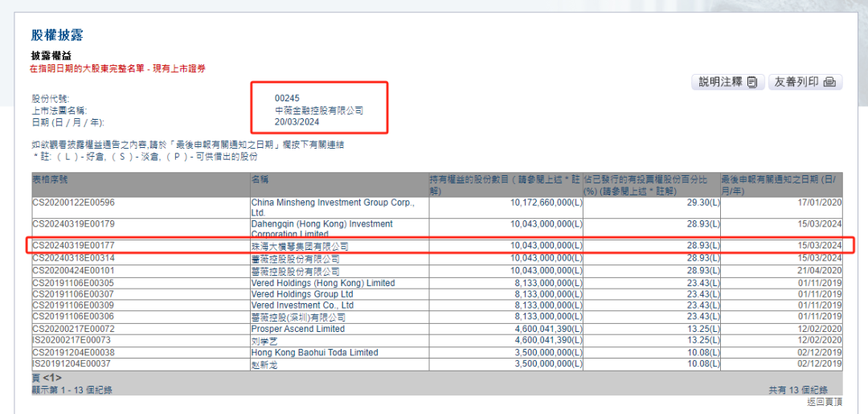Select page number 1 in the pager
This screenshot has width=868, height=414.
tap(52, 379)
